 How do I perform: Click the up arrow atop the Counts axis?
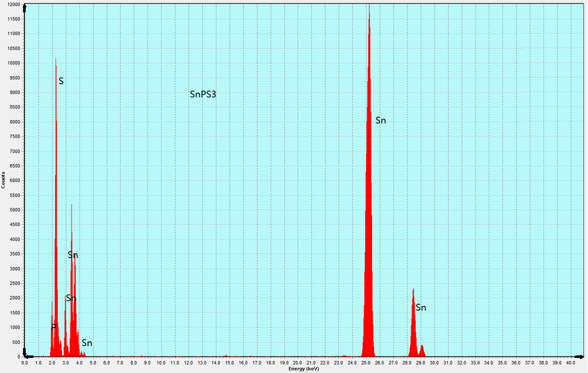coord(24,6)
